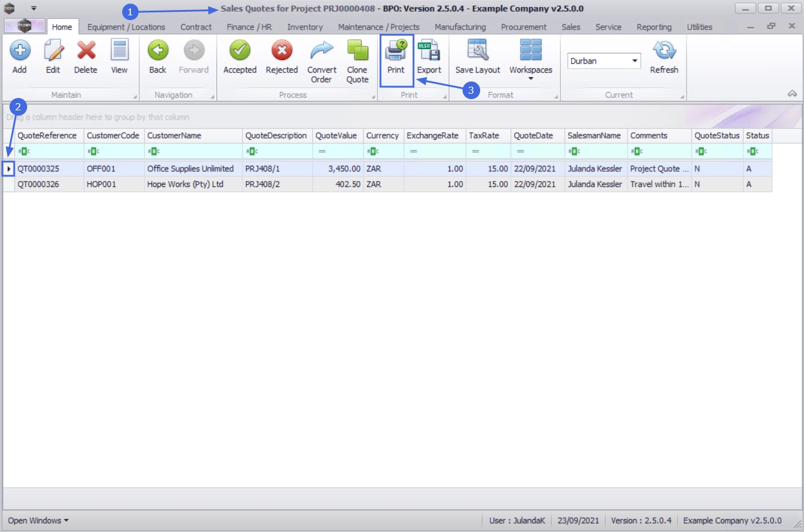This screenshot has width=804, height=532.
Task: Open the Maintenance / Projects tab
Action: 379,27
